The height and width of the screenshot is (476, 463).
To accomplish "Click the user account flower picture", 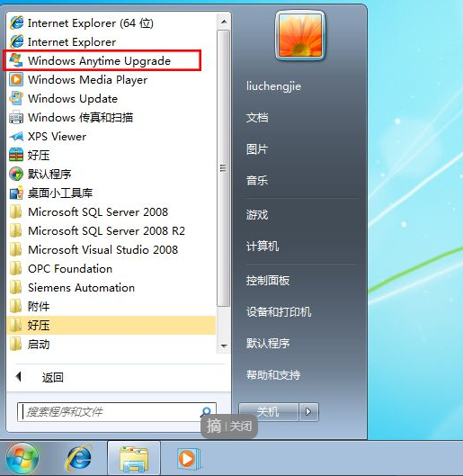I will pos(300,35).
